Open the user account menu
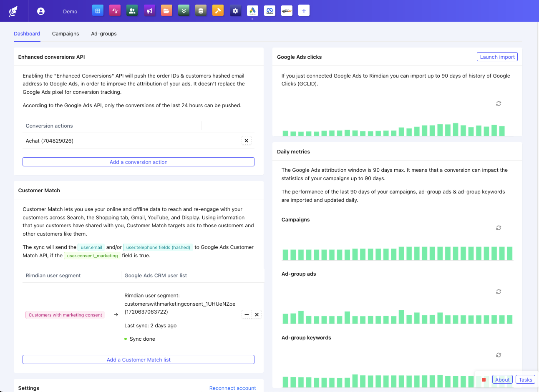 pos(41,11)
